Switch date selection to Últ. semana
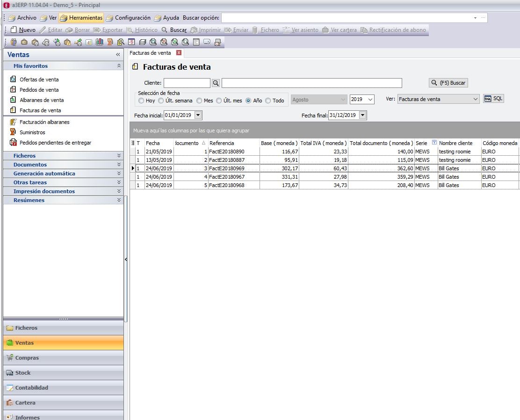 coord(161,100)
